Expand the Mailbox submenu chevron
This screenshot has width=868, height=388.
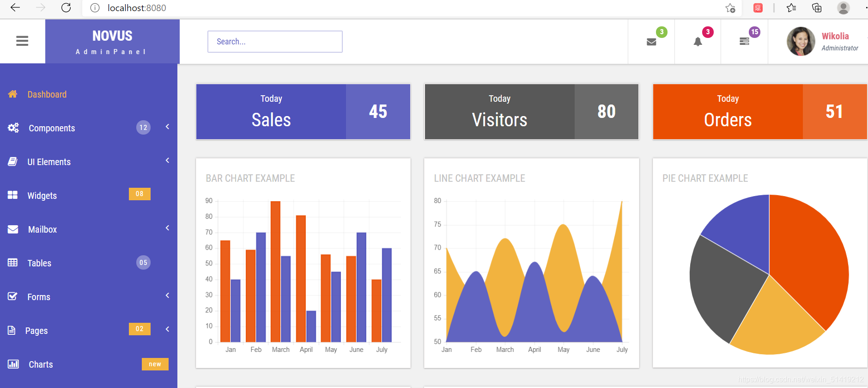[x=167, y=228]
